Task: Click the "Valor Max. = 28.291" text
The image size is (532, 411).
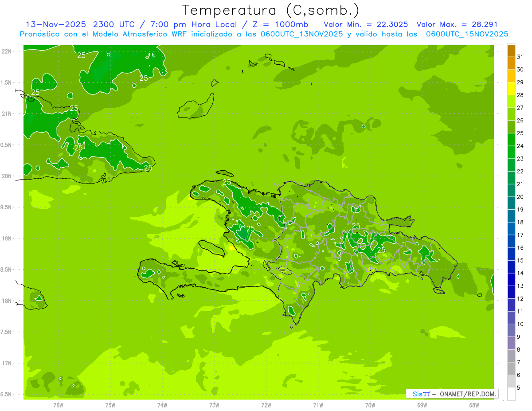Action: (457, 24)
